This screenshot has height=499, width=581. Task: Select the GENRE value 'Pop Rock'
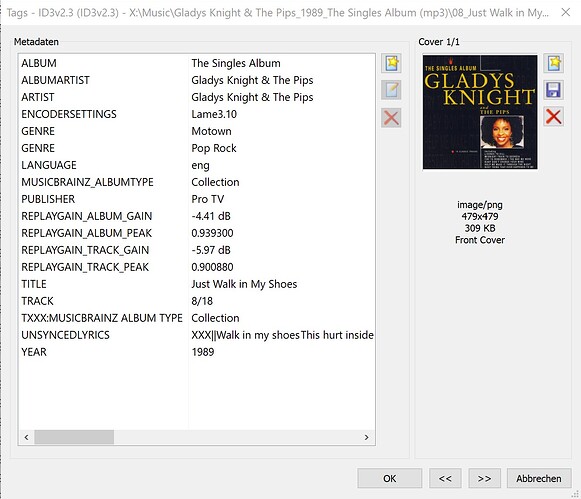point(214,149)
